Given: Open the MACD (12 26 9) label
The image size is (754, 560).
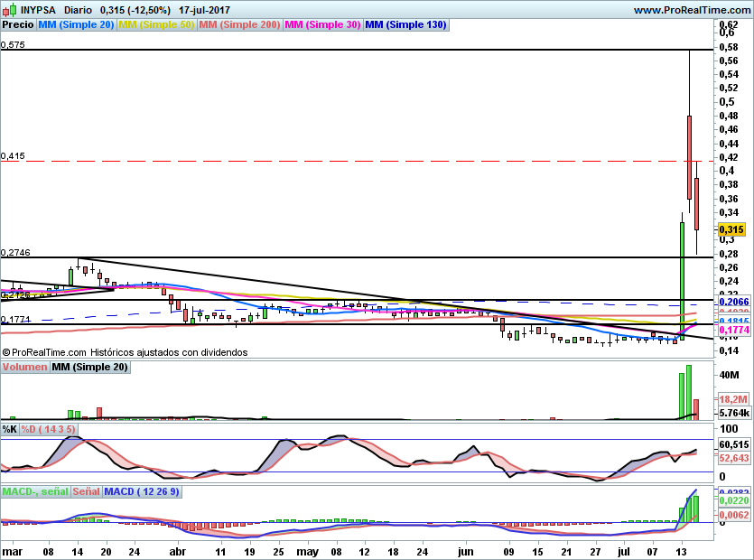Looking at the screenshot, I should click(143, 491).
